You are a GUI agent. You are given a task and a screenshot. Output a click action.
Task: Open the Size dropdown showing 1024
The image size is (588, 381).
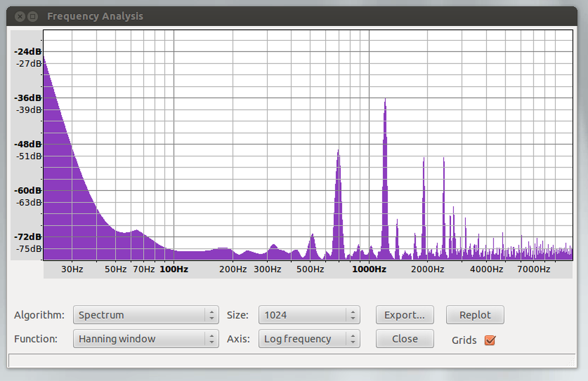coord(309,315)
